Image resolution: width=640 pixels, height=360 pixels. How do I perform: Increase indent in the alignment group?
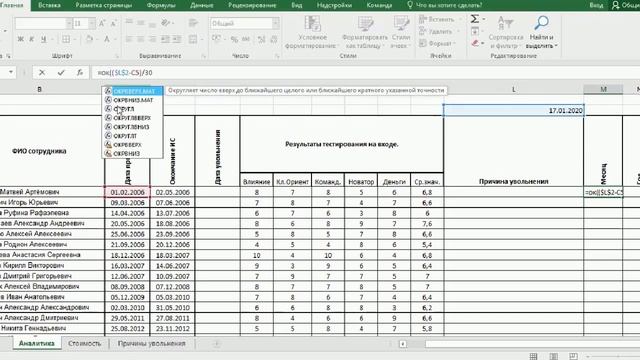(177, 39)
